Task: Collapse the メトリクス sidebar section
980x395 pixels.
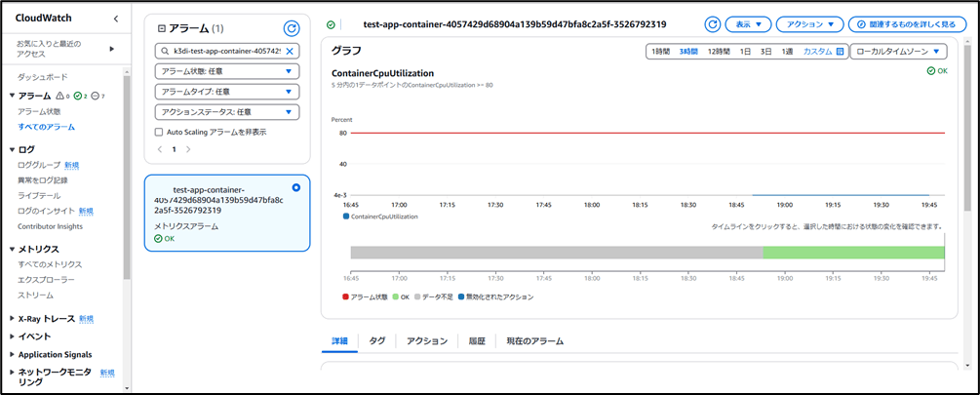Action: [13, 250]
